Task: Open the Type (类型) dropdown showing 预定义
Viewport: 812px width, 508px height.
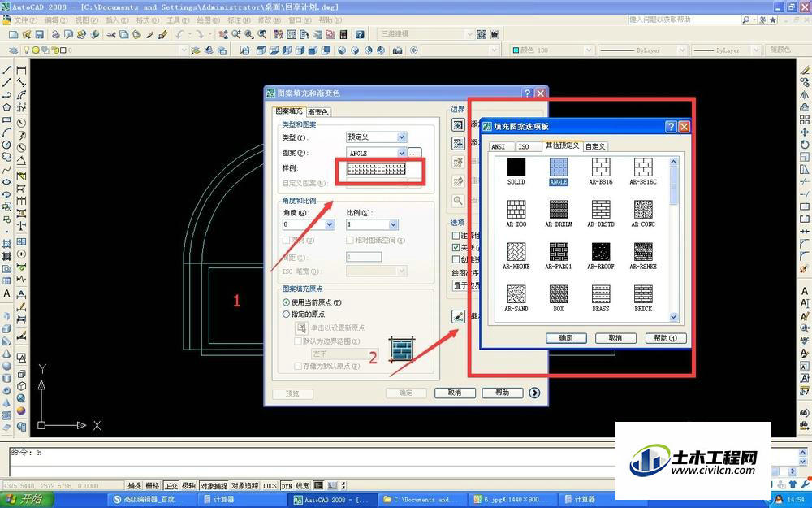Action: 402,137
